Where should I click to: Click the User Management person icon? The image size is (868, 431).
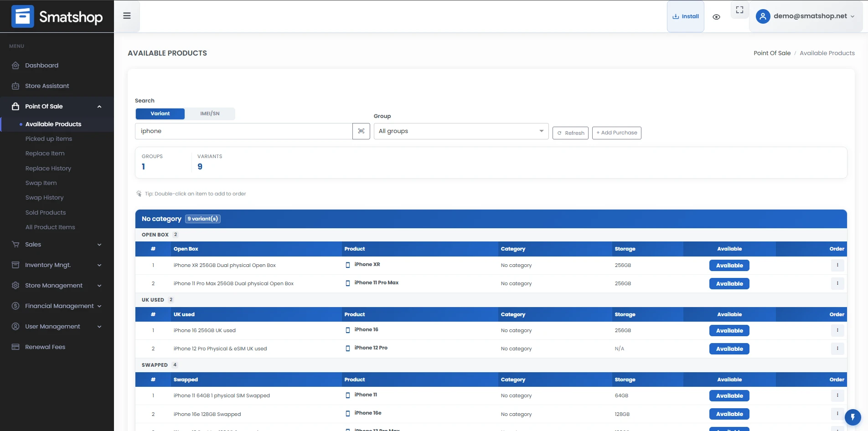pyautogui.click(x=15, y=327)
